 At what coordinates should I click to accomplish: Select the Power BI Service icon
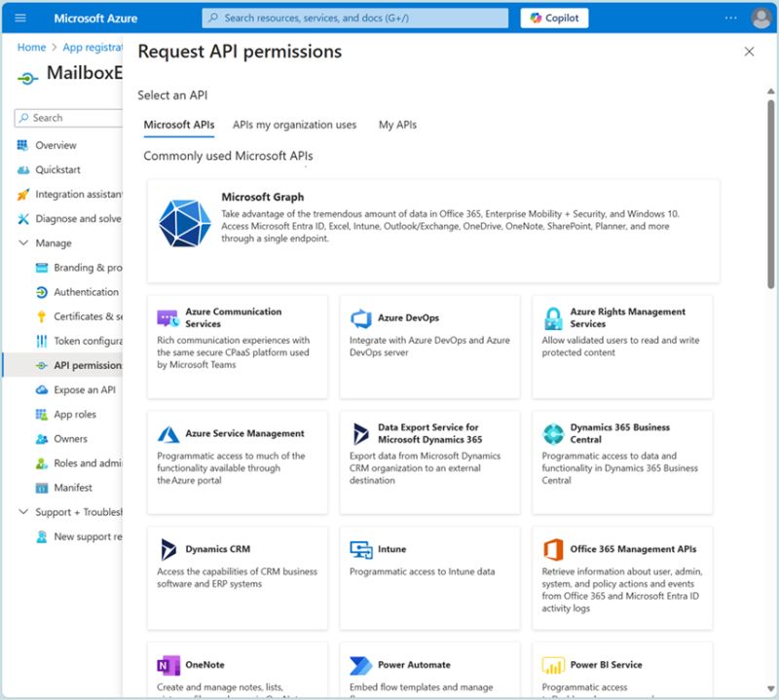click(553, 665)
